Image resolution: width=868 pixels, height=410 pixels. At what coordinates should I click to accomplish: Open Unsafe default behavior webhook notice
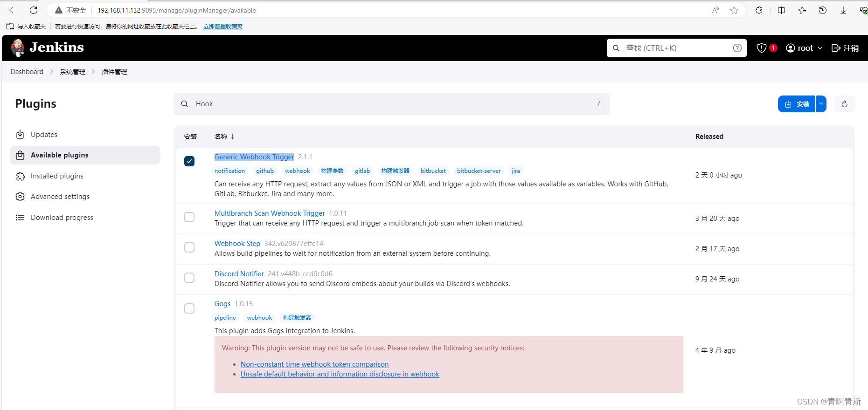[340, 374]
